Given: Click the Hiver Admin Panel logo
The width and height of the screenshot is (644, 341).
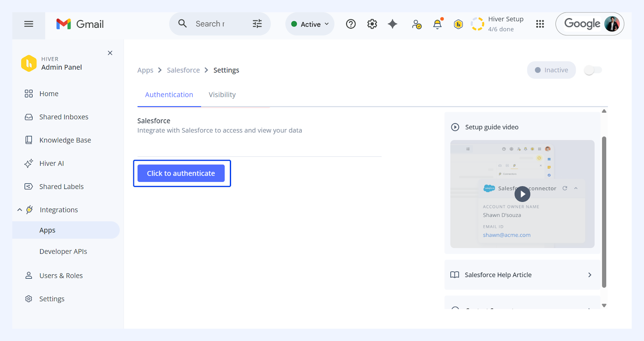Looking at the screenshot, I should tap(29, 63).
